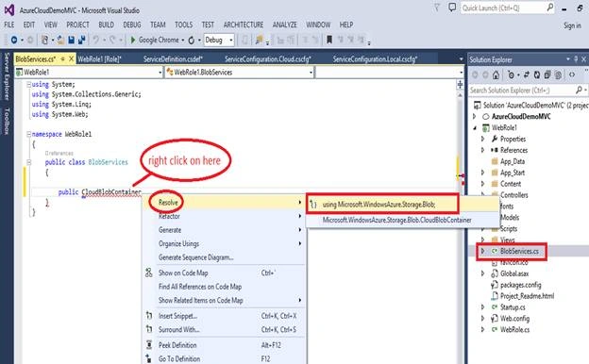
Task: Open the BUILD menu
Action: (107, 25)
